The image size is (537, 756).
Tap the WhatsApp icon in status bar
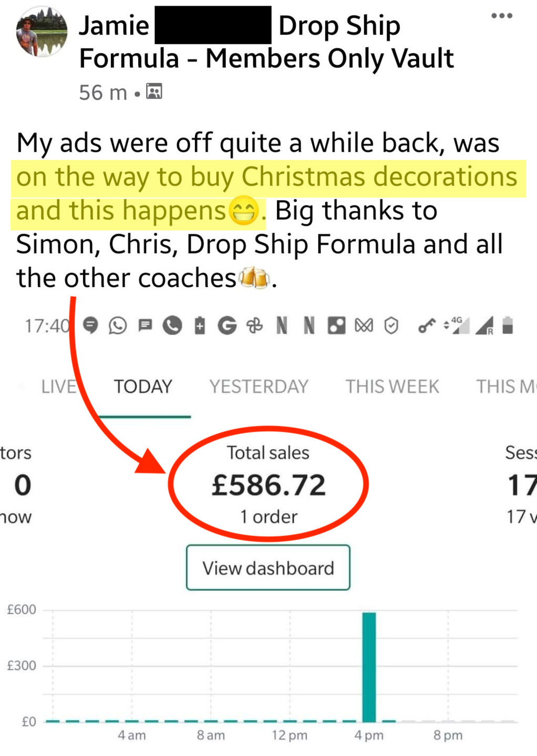[118, 326]
